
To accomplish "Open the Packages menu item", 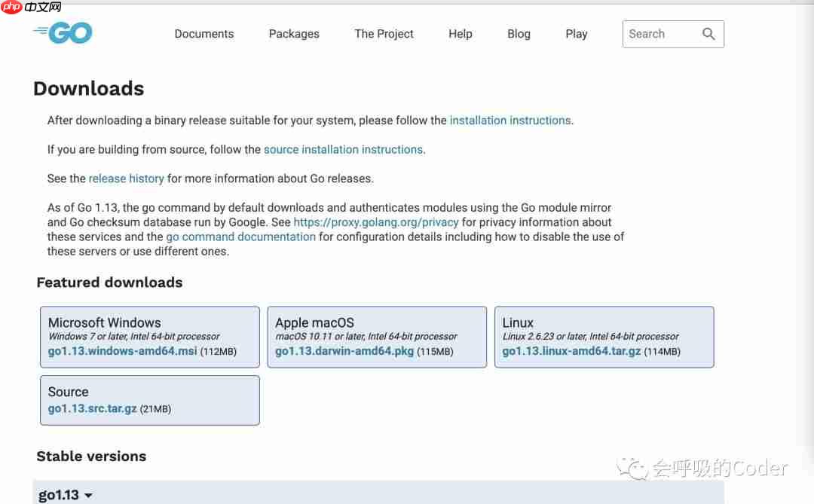I will click(294, 34).
